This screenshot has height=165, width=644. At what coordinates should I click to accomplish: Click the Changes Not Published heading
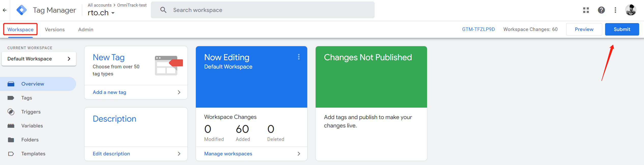(x=368, y=57)
